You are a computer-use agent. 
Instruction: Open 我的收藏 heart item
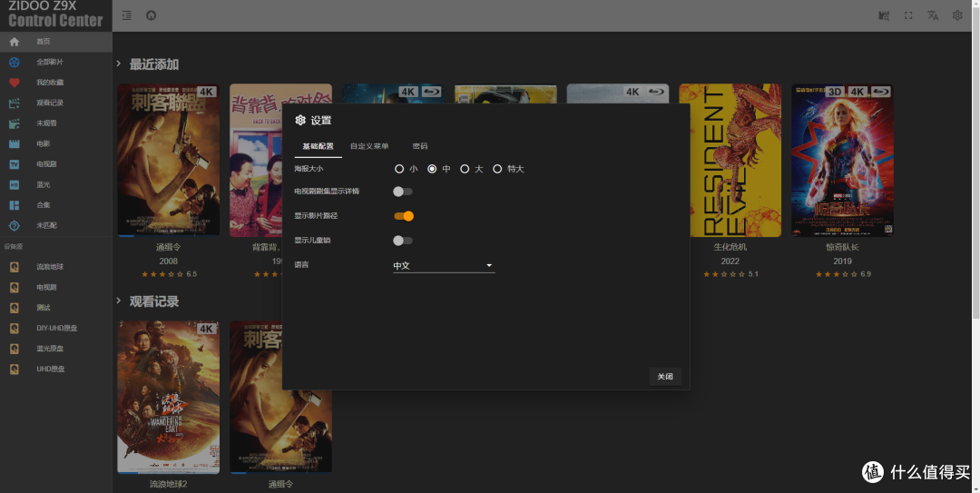pos(56,83)
